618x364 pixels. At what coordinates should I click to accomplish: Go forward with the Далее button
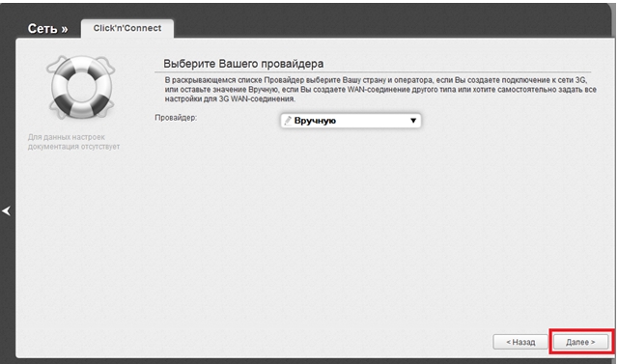580,342
